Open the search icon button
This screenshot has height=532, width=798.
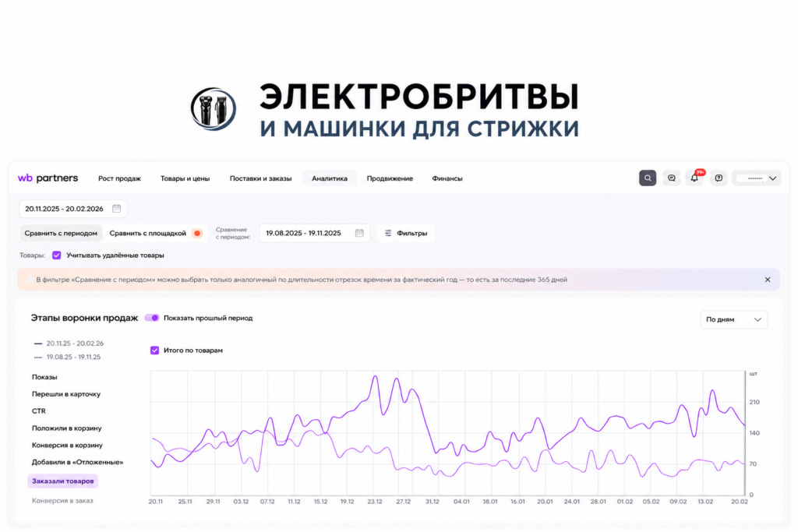pos(648,178)
